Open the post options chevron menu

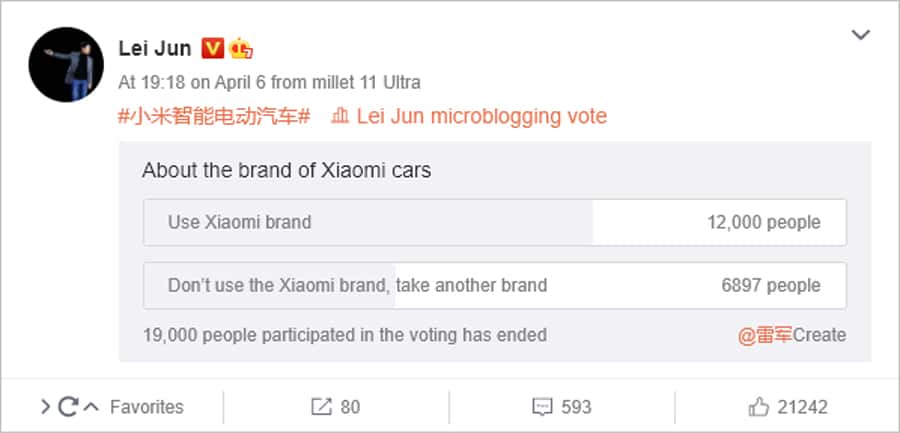pos(860,36)
